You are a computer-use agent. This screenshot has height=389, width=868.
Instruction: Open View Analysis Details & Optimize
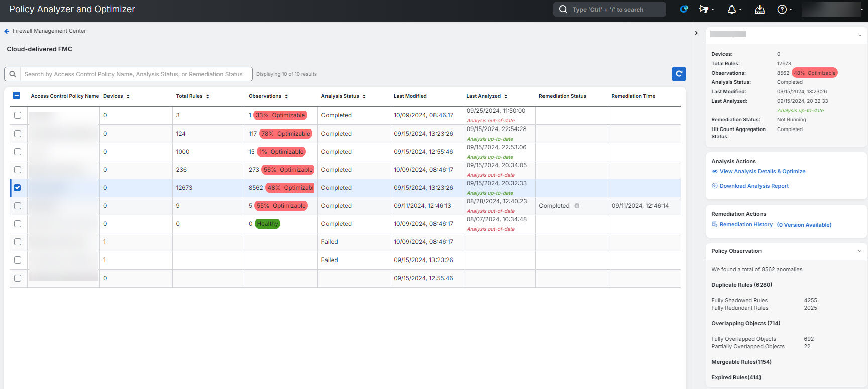click(763, 172)
